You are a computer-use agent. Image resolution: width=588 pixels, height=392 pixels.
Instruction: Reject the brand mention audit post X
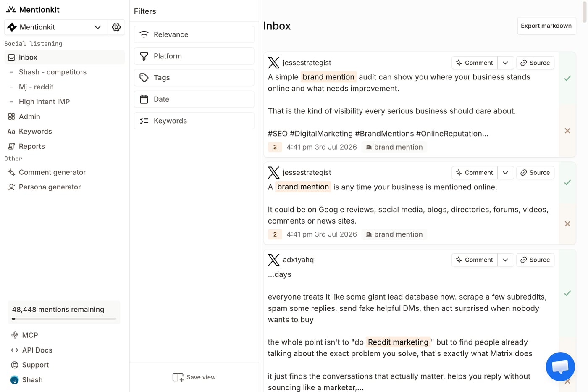point(567,131)
